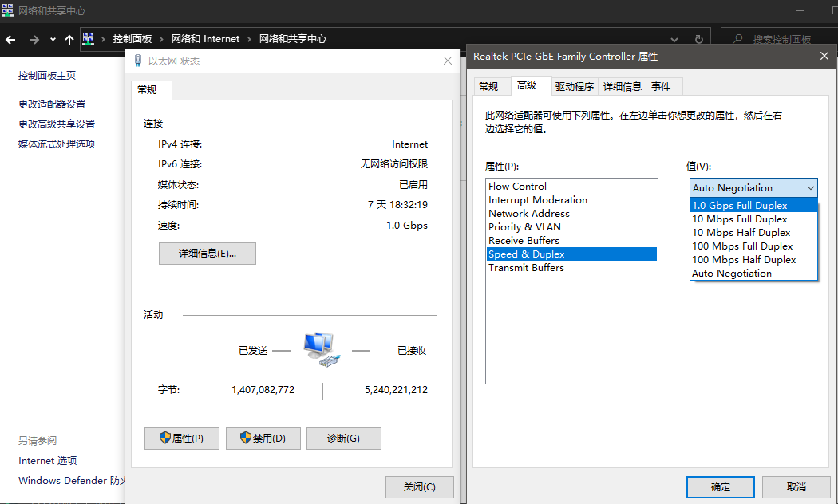The width and height of the screenshot is (838, 504).
Task: Select Speed & Duplex property
Action: [571, 254]
